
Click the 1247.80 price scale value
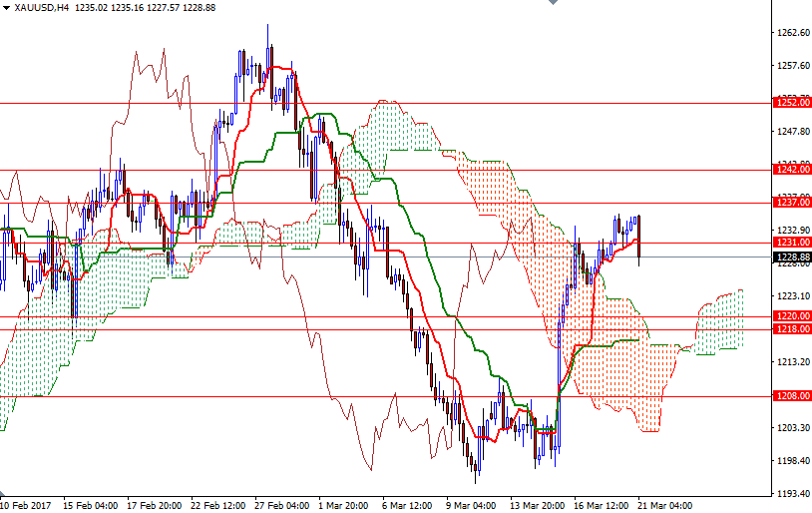tap(793, 132)
